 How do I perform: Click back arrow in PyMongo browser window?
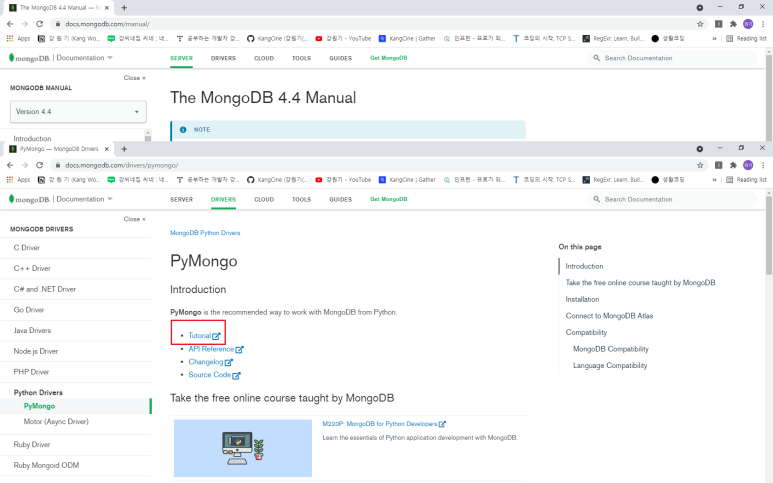click(x=10, y=165)
